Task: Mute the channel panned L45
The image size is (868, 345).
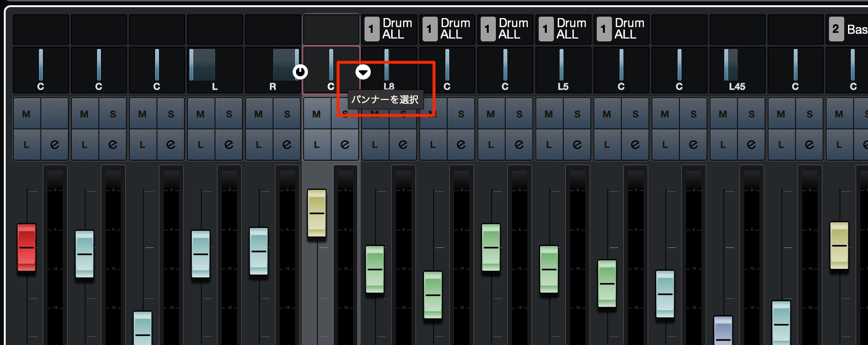Action: [x=723, y=114]
